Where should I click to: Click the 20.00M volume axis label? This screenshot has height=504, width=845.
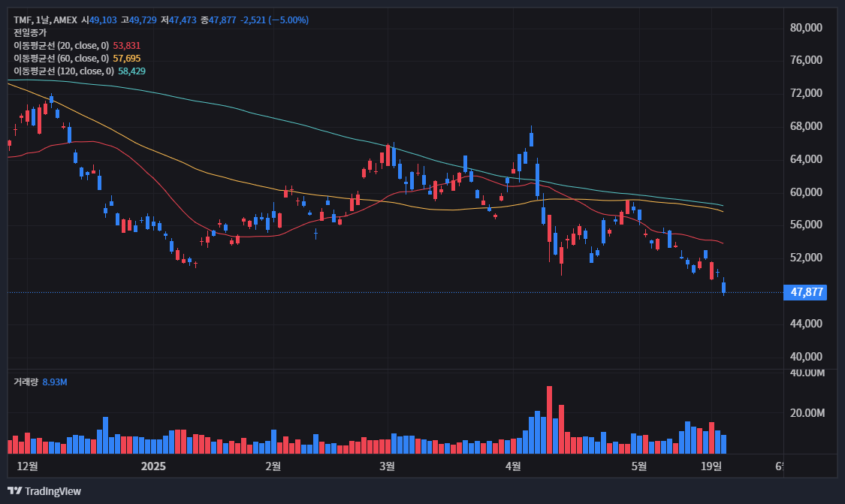point(807,413)
